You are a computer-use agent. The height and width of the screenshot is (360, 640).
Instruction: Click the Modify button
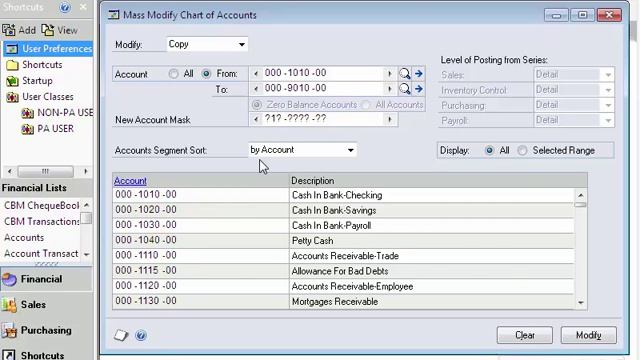tap(589, 335)
